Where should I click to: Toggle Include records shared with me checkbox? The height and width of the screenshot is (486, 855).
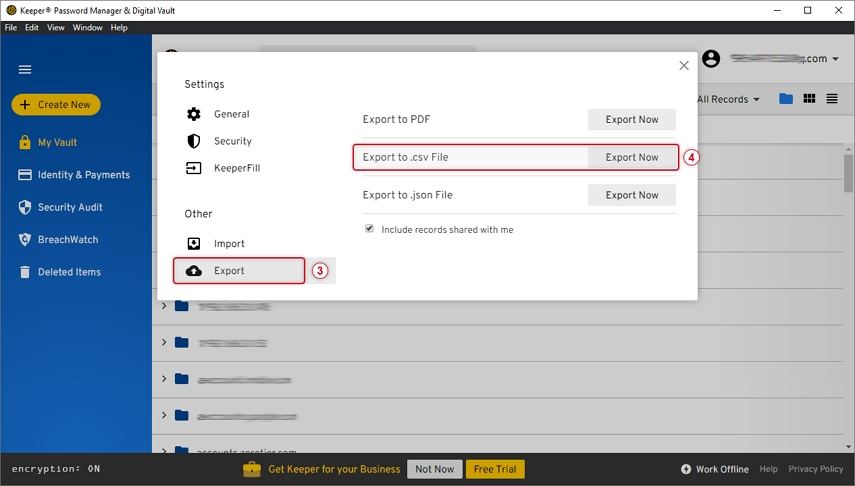(x=370, y=229)
